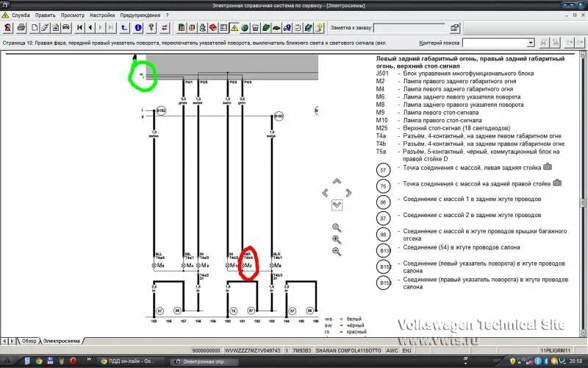Click the Bluetooth icon in the system tray
588x368 pixels.
click(545, 361)
